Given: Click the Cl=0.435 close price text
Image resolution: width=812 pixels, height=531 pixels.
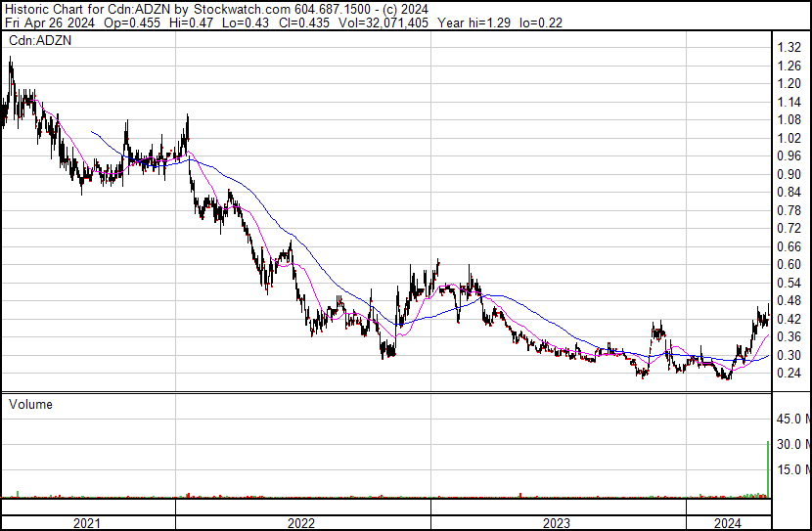Looking at the screenshot, I should [302, 22].
